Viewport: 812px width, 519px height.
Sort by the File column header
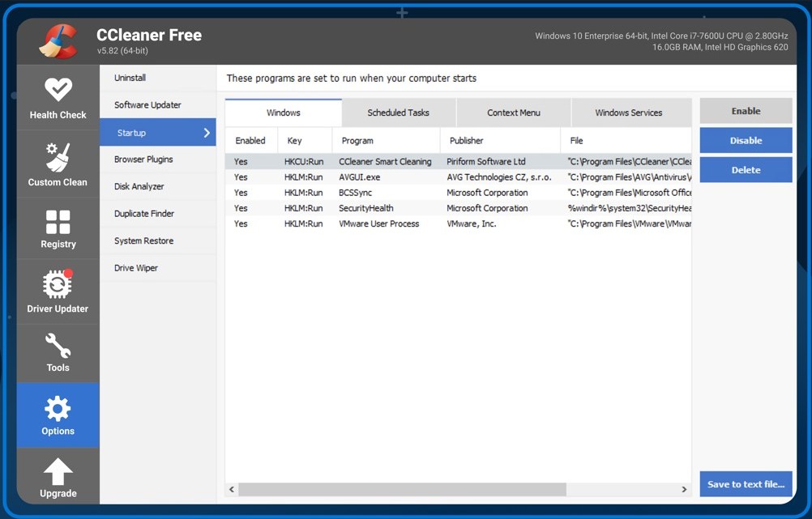[626, 141]
